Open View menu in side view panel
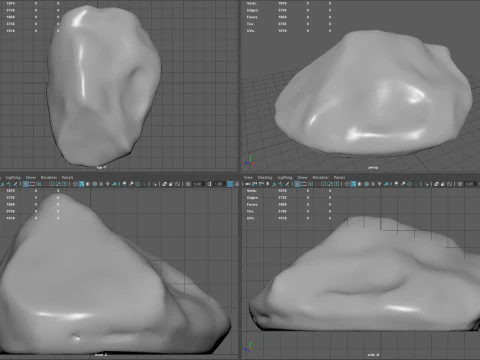The width and height of the screenshot is (480, 360). (248, 177)
